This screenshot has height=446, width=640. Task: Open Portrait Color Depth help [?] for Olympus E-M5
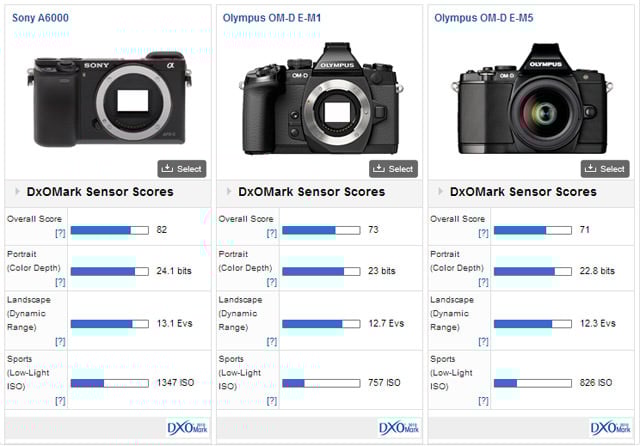click(x=483, y=282)
